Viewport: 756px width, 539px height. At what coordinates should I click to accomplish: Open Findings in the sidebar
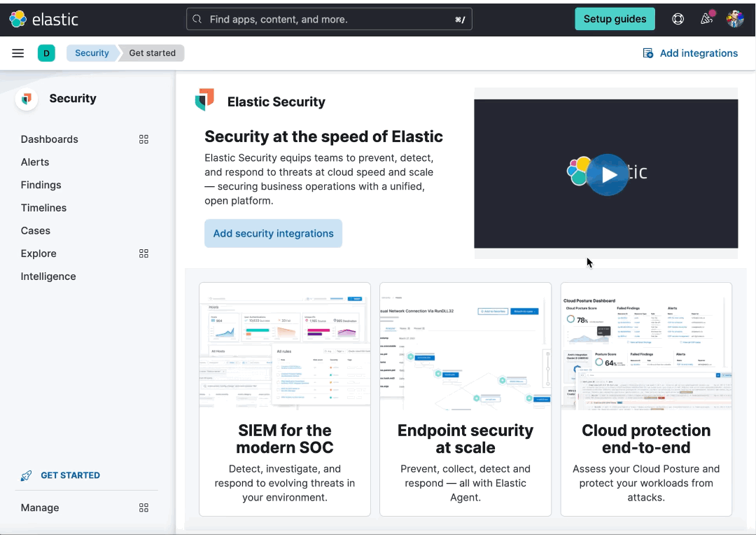pyautogui.click(x=41, y=185)
